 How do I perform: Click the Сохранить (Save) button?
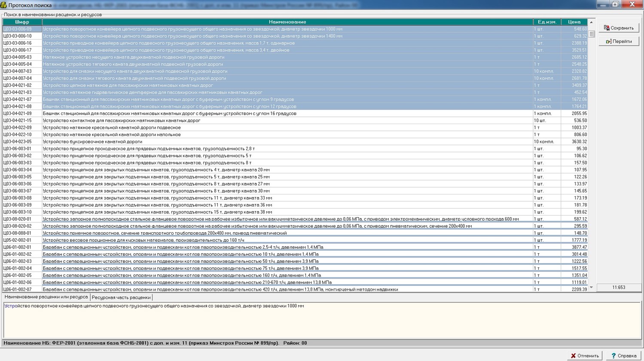pos(619,28)
